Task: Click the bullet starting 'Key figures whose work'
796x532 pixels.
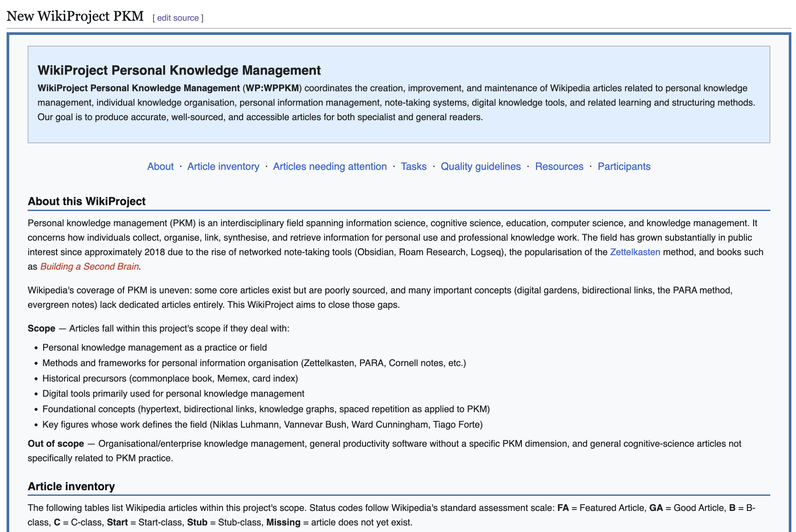Action: pyautogui.click(x=263, y=424)
